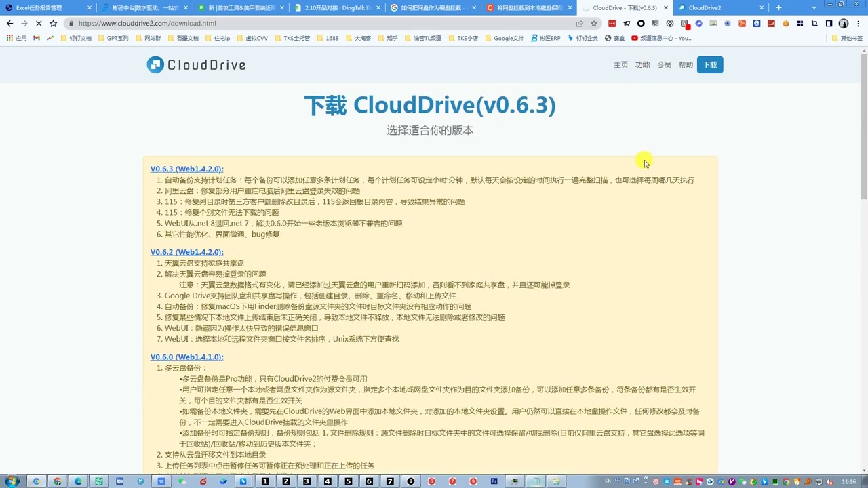Open the 频道信息中心 YouTube bookmark
Viewport: 868px width, 488px height.
pos(662,38)
